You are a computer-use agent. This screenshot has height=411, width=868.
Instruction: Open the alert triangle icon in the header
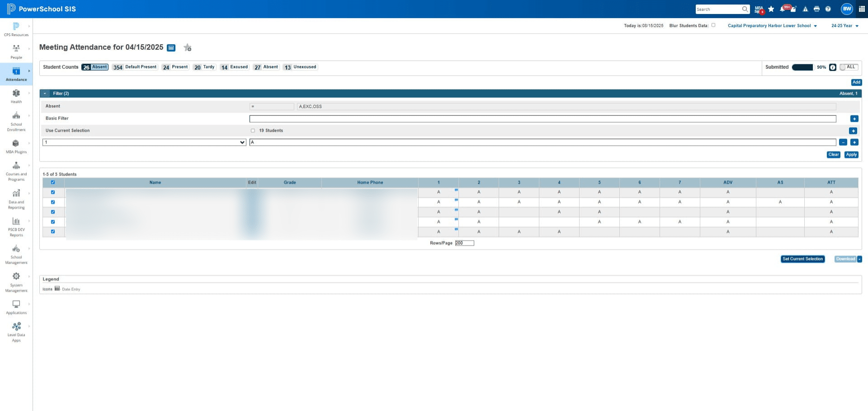click(x=805, y=9)
